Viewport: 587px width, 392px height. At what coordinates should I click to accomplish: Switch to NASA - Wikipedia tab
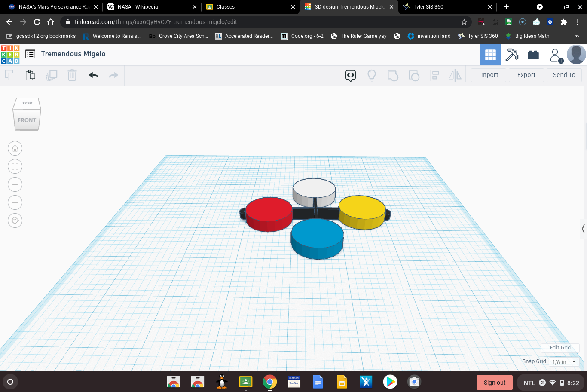(x=151, y=7)
